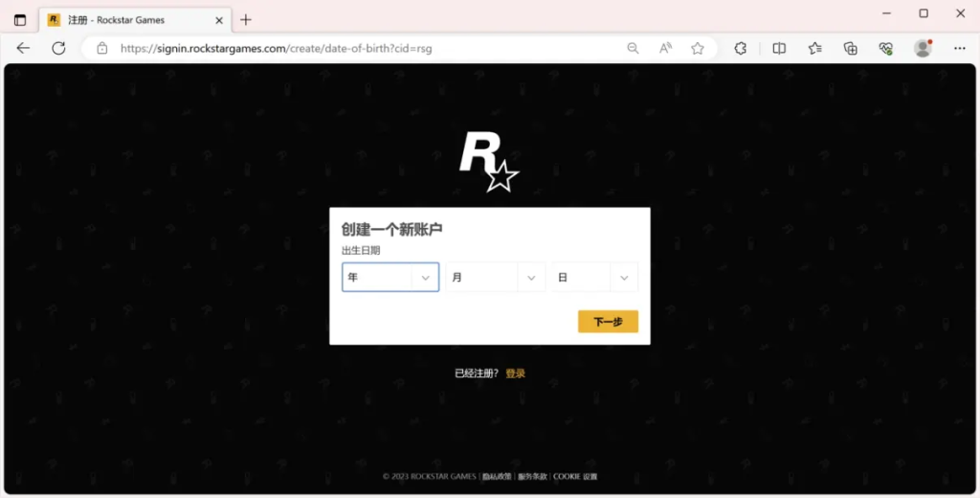Go back with browser back arrow
This screenshot has height=498, width=980.
[23, 48]
